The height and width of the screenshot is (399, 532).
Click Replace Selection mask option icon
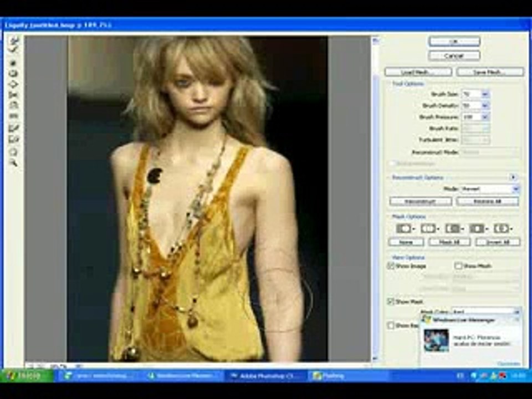pos(404,229)
